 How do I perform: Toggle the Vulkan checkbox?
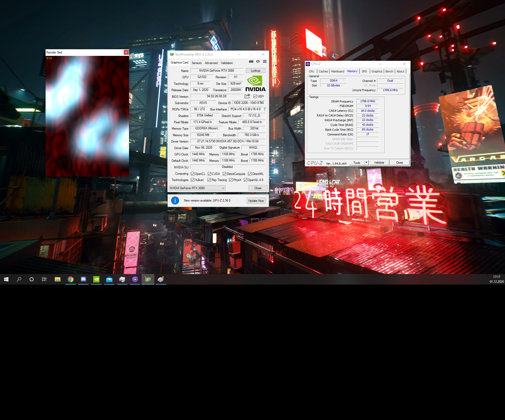click(192, 180)
